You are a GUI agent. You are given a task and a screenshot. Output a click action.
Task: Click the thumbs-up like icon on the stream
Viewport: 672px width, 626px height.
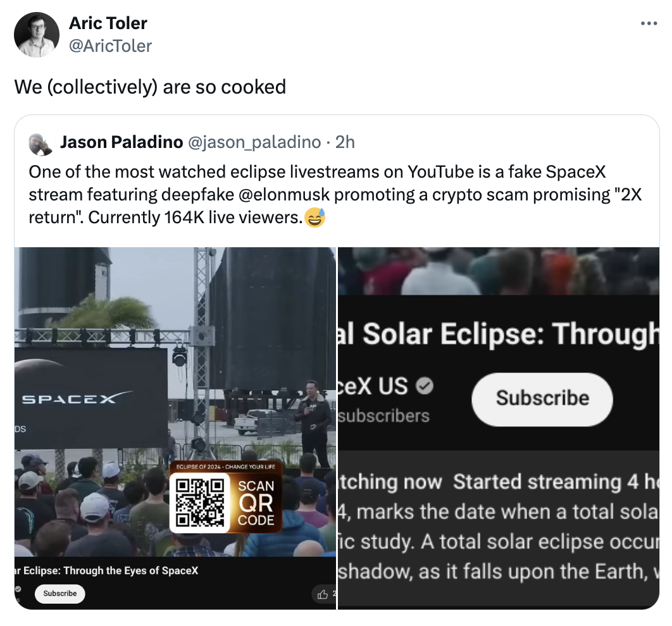(324, 593)
